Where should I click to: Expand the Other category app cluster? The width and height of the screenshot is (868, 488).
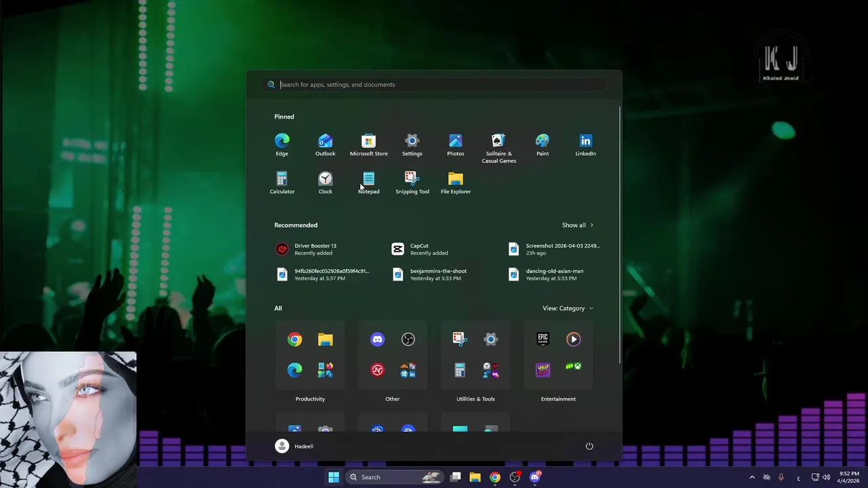[408, 370]
